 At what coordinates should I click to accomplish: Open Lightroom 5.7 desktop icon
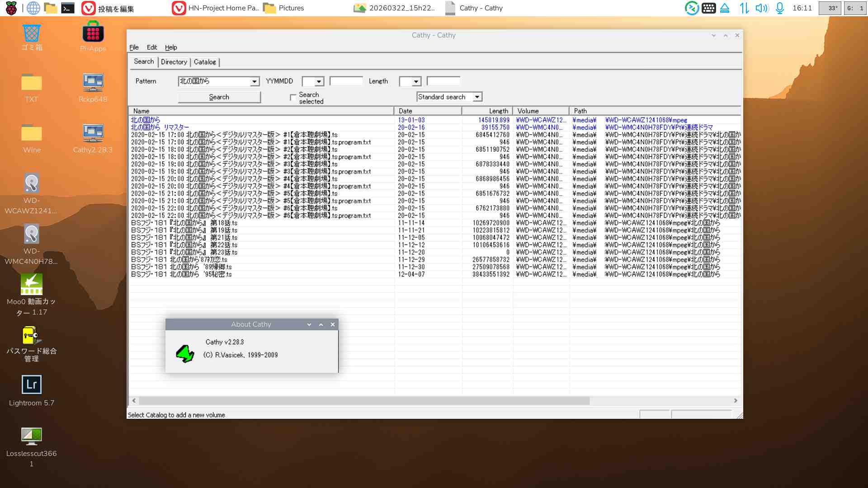32,385
